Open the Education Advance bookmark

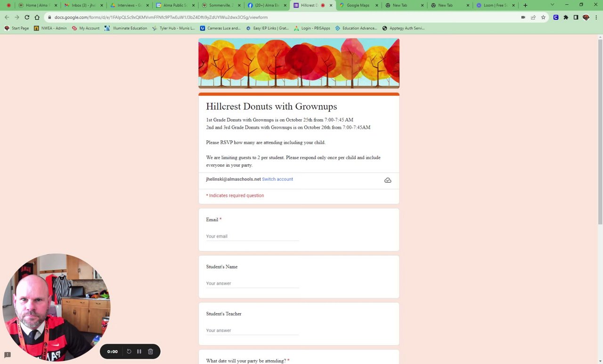[x=356, y=28]
